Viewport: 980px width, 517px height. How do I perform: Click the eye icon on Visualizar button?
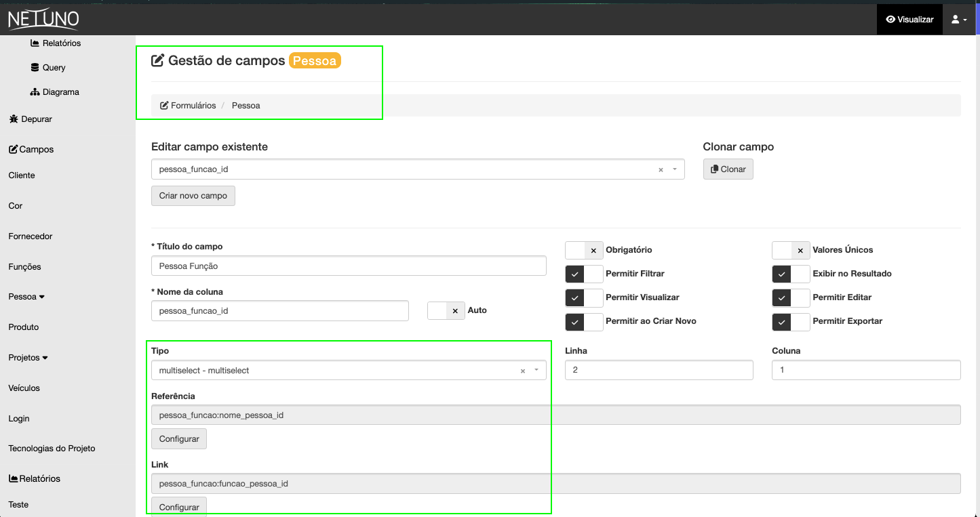tap(890, 19)
